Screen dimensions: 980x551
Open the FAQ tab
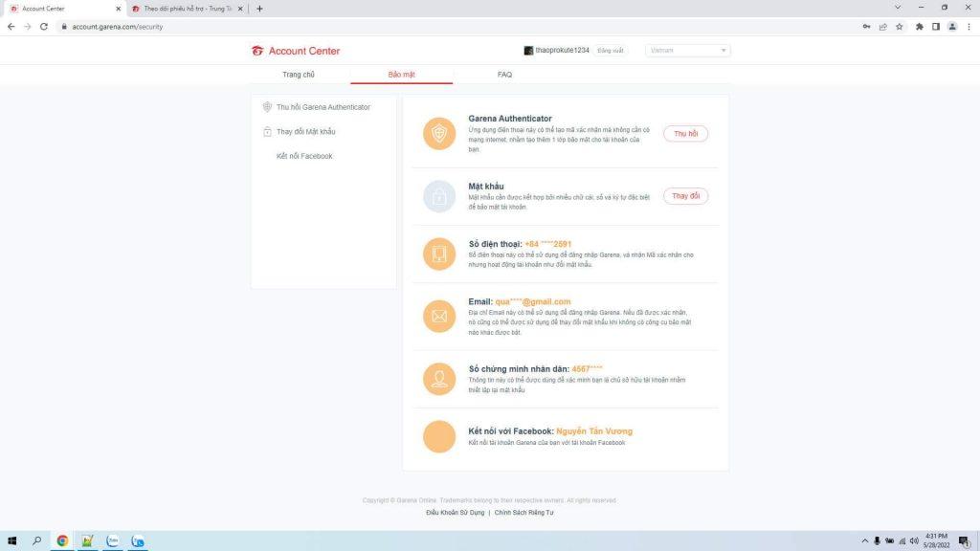[504, 75]
